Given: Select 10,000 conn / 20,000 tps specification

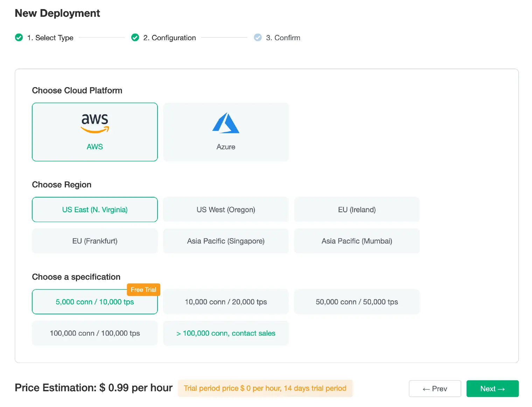Looking at the screenshot, I should coord(226,302).
